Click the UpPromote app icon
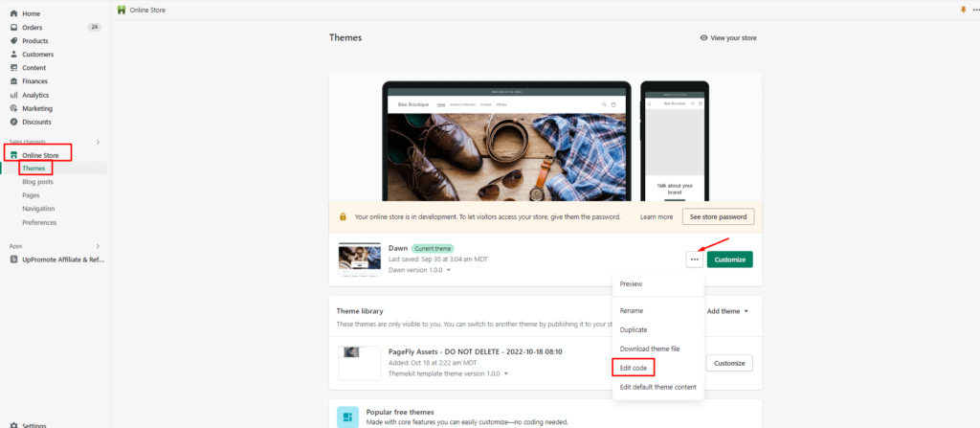Image resolution: width=980 pixels, height=428 pixels. click(13, 259)
